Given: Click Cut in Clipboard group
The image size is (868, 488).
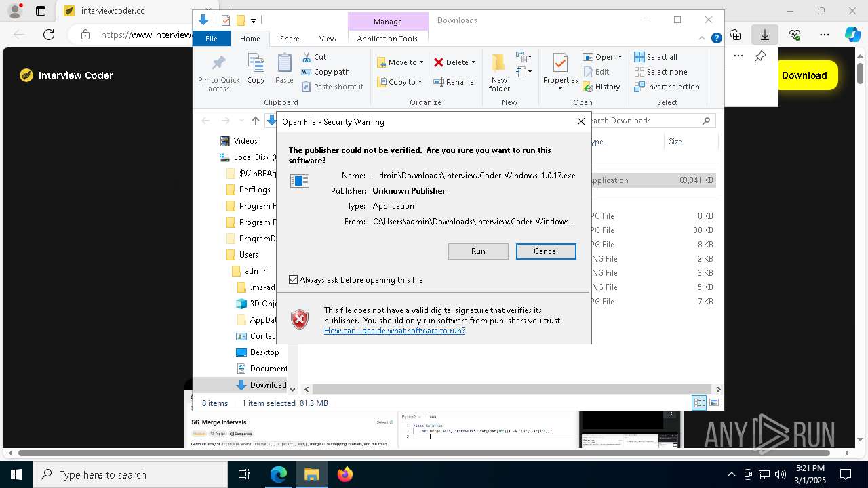Looking at the screenshot, I should pos(314,57).
